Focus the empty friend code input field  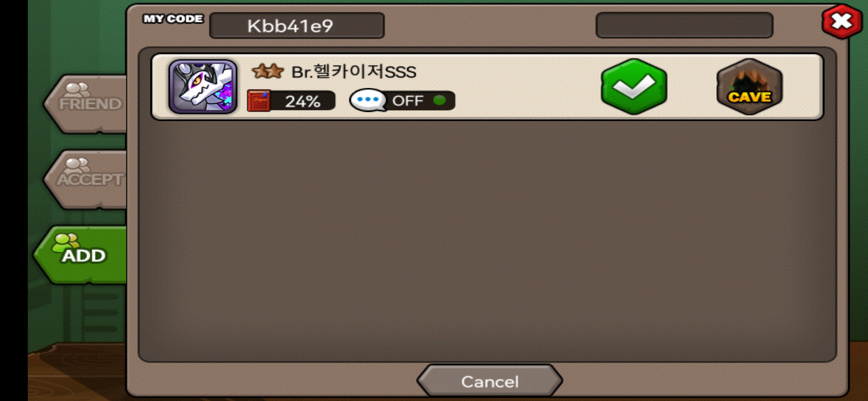click(x=684, y=25)
